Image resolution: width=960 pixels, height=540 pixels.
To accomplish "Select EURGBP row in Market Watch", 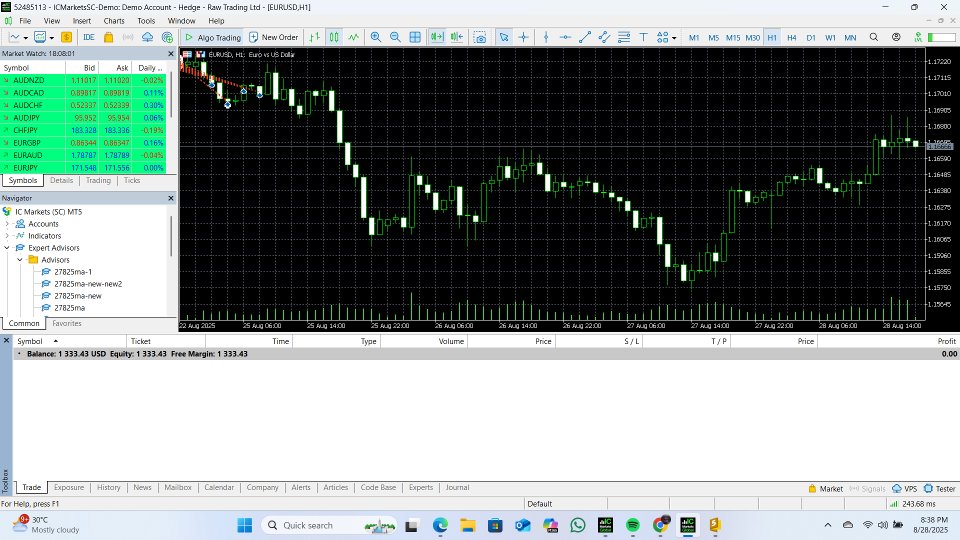I will point(83,143).
